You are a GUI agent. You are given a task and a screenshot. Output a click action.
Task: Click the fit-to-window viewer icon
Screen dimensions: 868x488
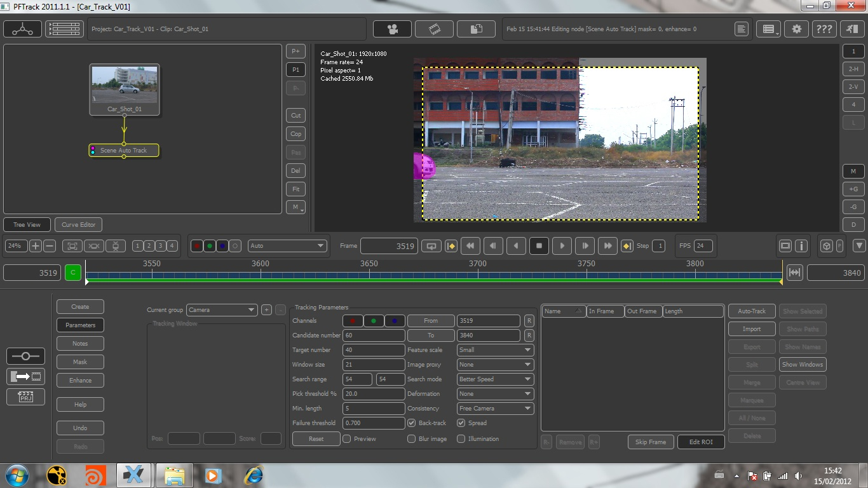[72, 246]
